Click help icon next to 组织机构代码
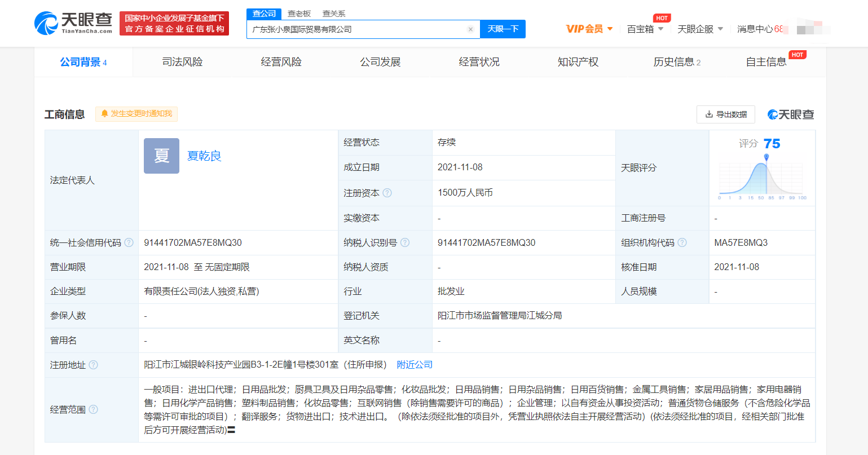 coord(682,242)
